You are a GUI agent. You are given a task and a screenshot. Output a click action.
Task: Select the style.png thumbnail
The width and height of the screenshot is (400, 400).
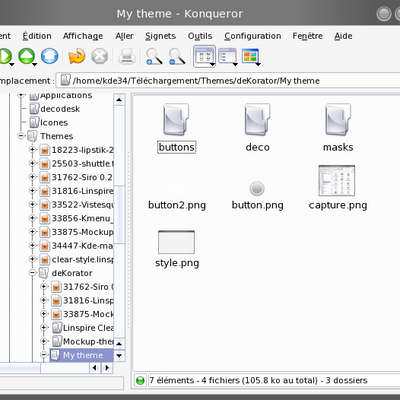click(x=176, y=242)
